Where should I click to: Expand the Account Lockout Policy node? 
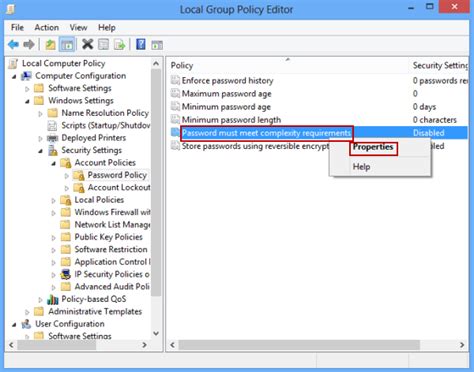[x=66, y=188]
